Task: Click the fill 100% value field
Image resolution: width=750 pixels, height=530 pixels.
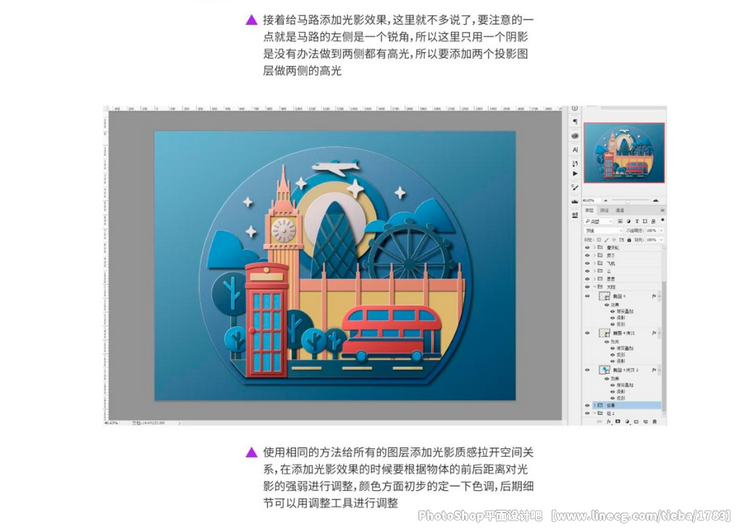Action: pyautogui.click(x=653, y=240)
